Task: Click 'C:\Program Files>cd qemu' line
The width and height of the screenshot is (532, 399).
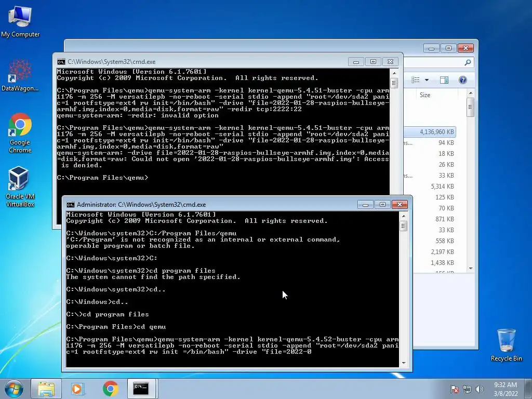Action: point(116,327)
